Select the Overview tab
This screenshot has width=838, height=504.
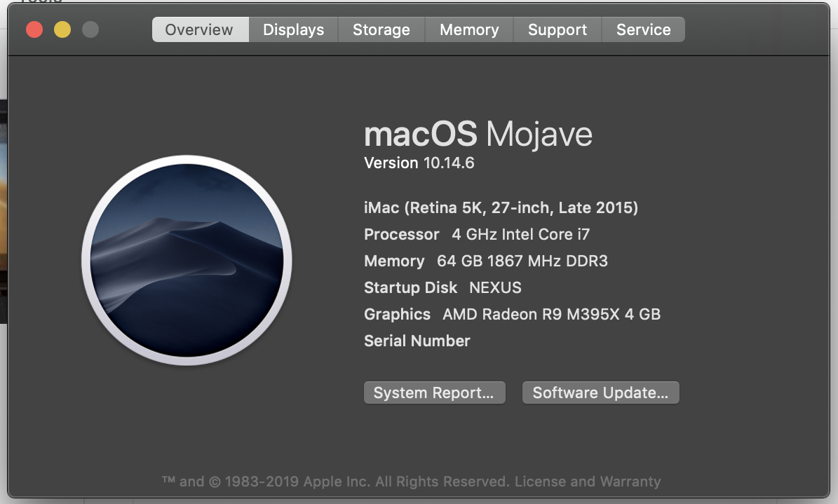[x=199, y=29]
